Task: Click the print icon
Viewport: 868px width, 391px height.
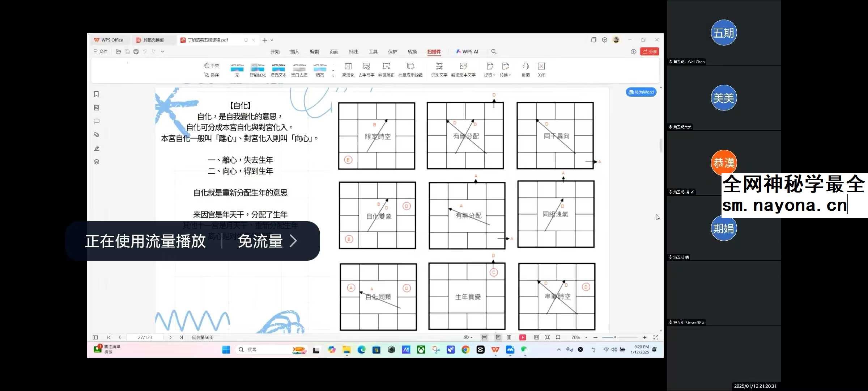Action: tap(136, 51)
